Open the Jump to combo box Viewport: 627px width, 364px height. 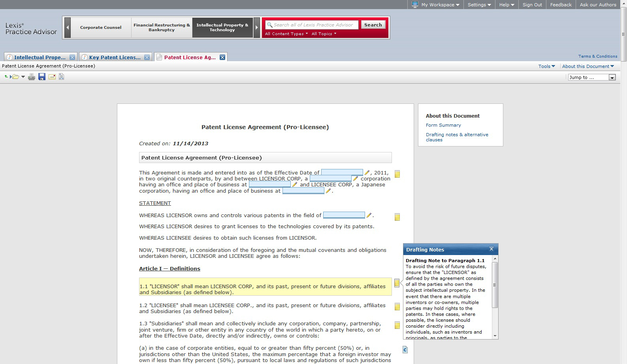[592, 77]
